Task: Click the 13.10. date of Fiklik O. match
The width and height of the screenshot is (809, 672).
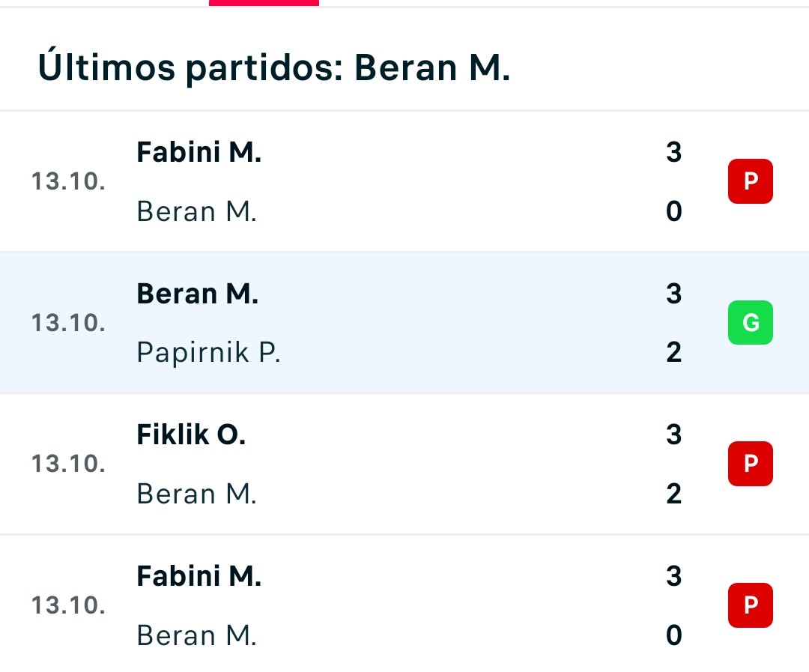Action: click(68, 464)
